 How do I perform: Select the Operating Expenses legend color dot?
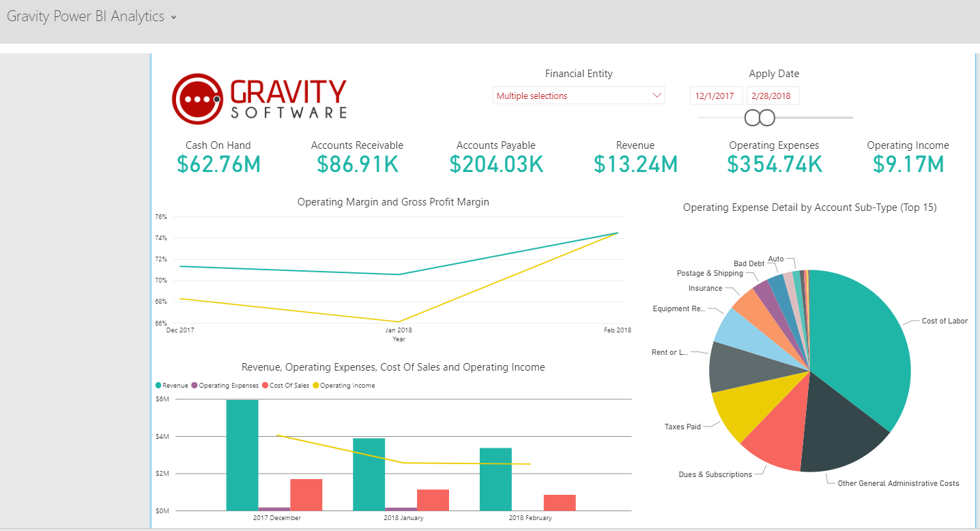[x=194, y=385]
